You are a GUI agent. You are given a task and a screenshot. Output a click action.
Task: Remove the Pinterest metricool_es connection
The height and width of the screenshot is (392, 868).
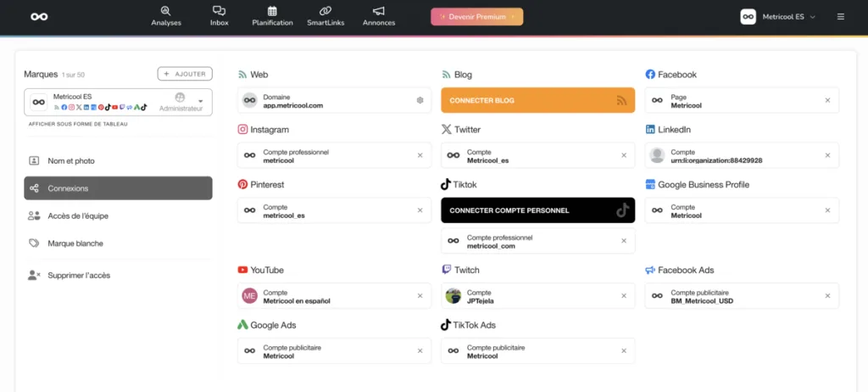pyautogui.click(x=420, y=210)
